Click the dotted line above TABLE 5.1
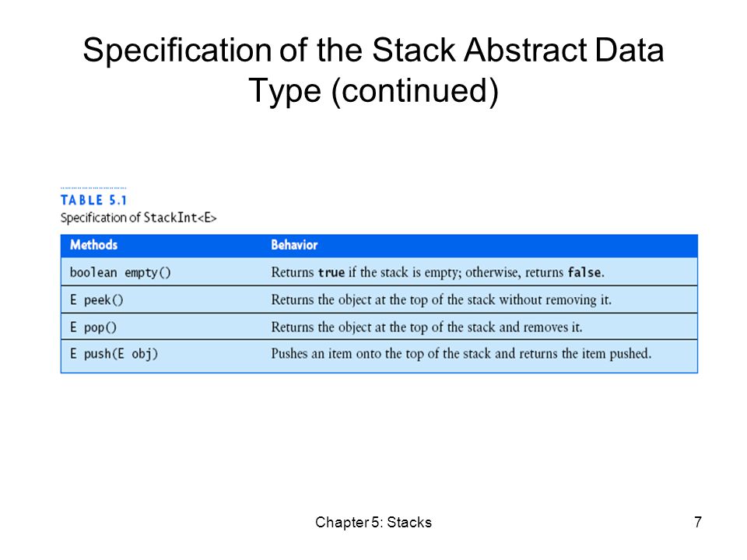The height and width of the screenshot is (560, 747). (x=93, y=188)
